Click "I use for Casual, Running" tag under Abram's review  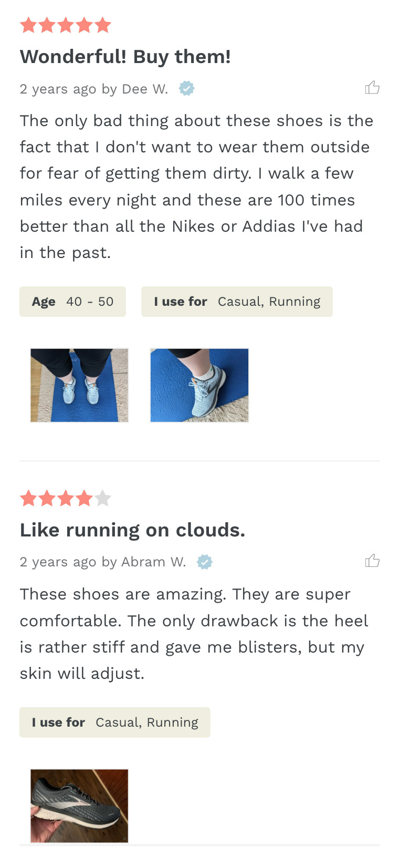pyautogui.click(x=114, y=722)
